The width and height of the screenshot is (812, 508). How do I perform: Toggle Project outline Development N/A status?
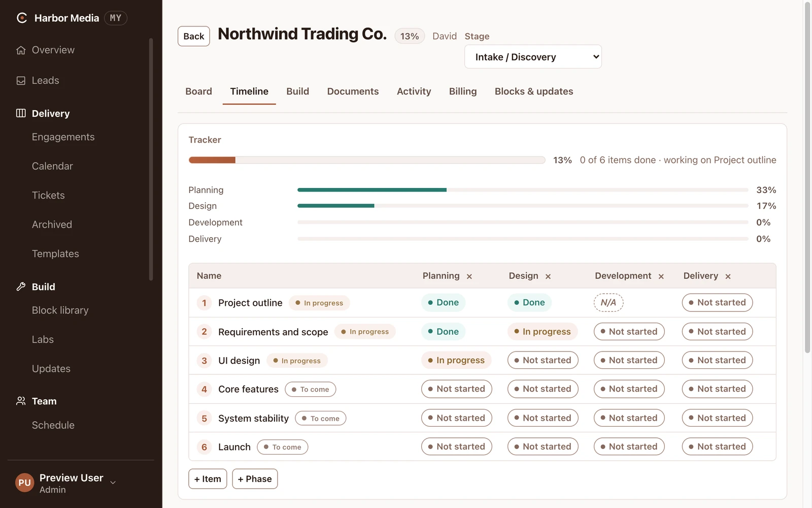pos(608,302)
